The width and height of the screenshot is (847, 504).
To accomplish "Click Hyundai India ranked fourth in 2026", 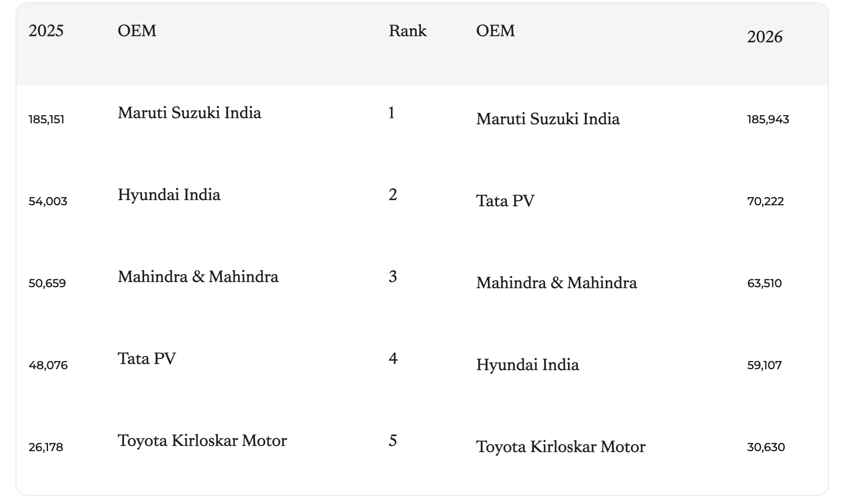I will 527,365.
